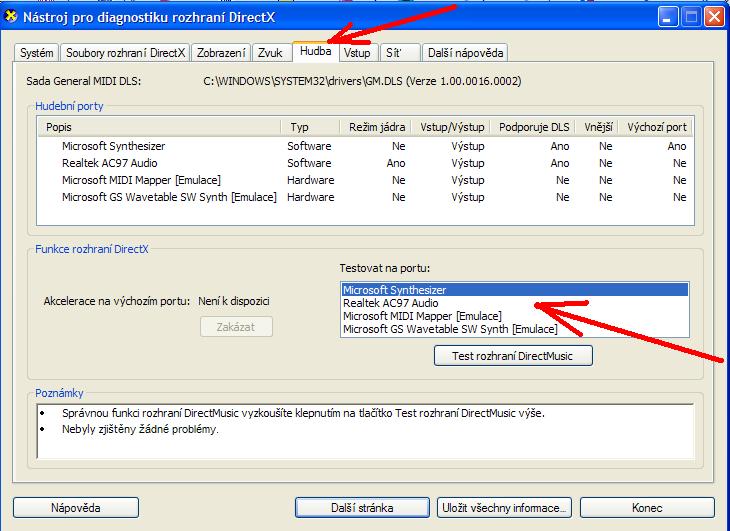Open the Zobrazení tab
The height and width of the screenshot is (531, 730).
point(220,53)
